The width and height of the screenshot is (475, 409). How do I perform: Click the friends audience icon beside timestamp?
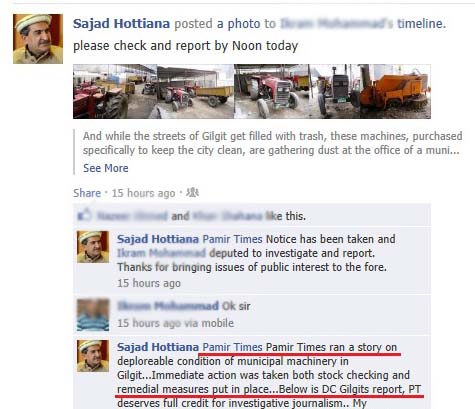tap(192, 193)
